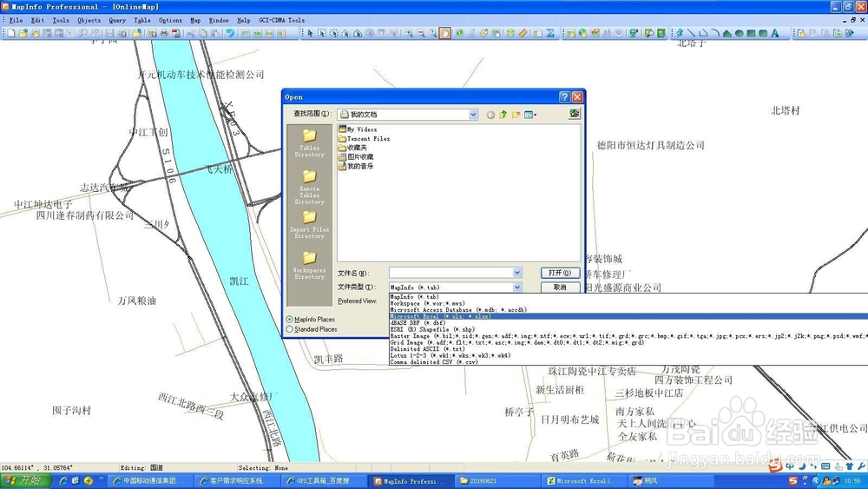Switch to 20160621 folder taskbar item
Screen dimensions: 868x489
497,480
